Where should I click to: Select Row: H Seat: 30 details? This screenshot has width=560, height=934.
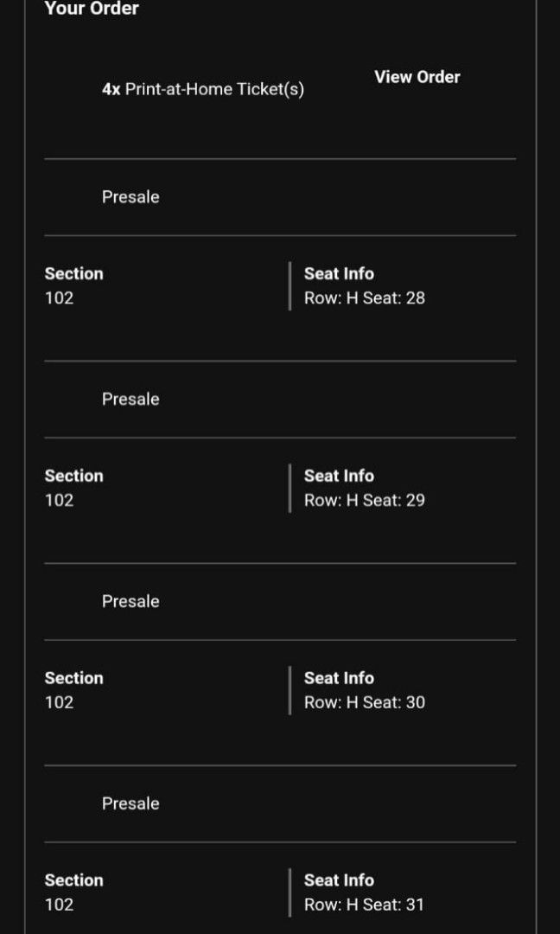tap(362, 702)
